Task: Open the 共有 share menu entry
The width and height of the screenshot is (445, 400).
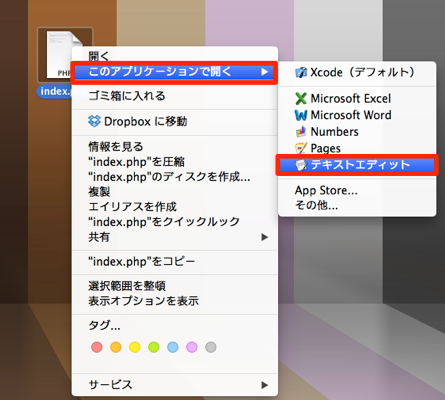Action: coord(175,237)
